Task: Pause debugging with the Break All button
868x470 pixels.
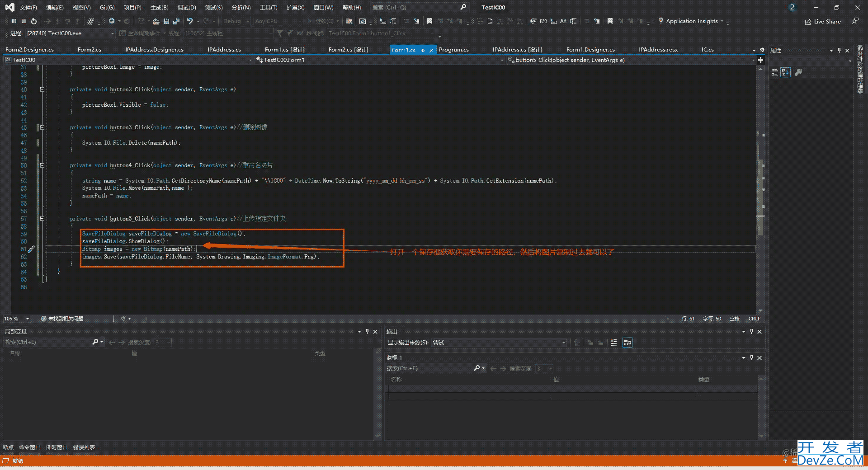Action: coord(14,21)
